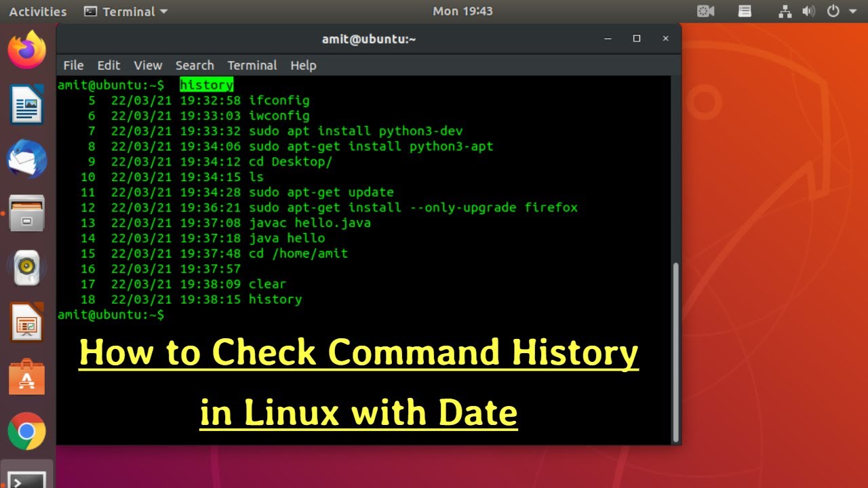The image size is (868, 488).
Task: Click the 'ls' history entry
Action: [256, 177]
